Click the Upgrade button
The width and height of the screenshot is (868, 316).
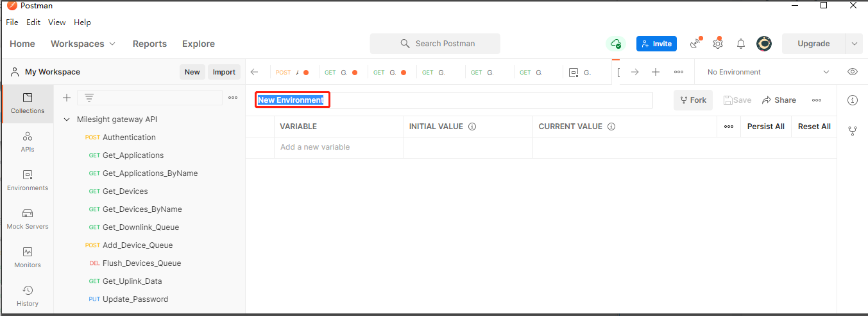[813, 44]
